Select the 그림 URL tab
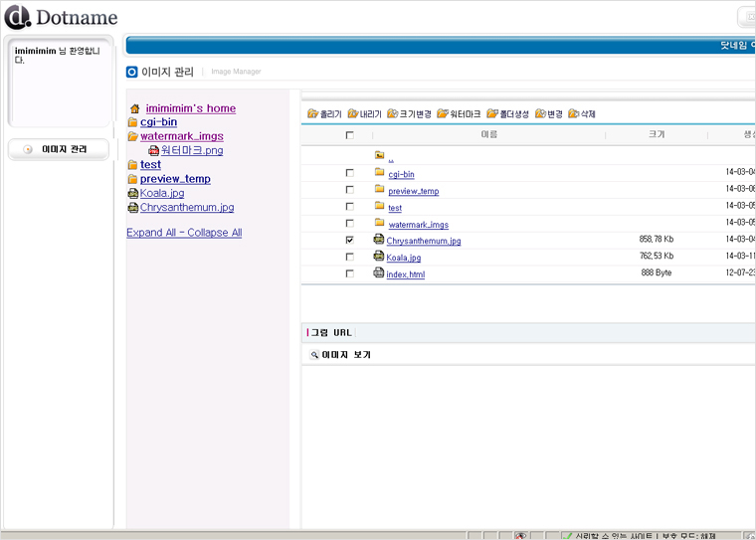This screenshot has height=540, width=756. coord(330,332)
